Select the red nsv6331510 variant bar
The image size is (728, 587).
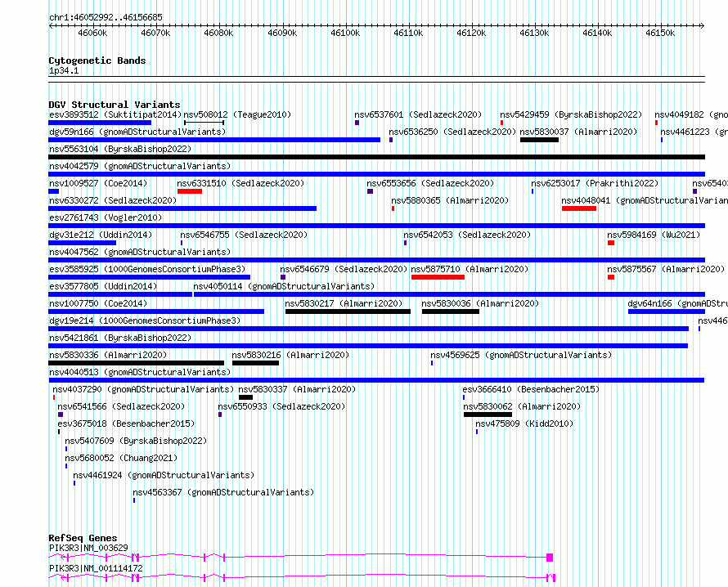pos(190,191)
